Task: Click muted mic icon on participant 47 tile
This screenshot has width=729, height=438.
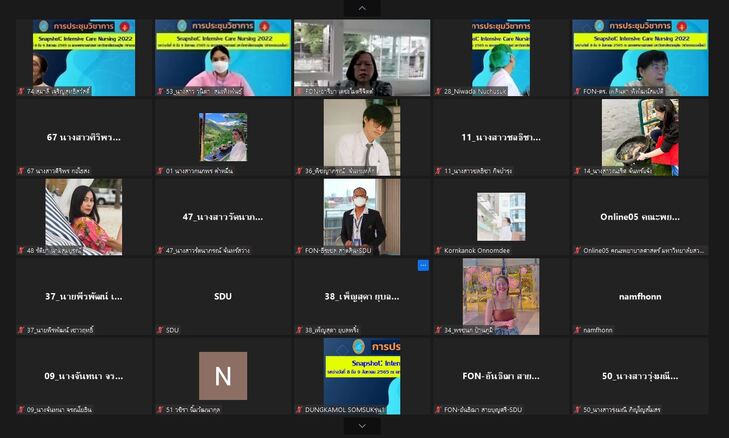Action: (160, 250)
